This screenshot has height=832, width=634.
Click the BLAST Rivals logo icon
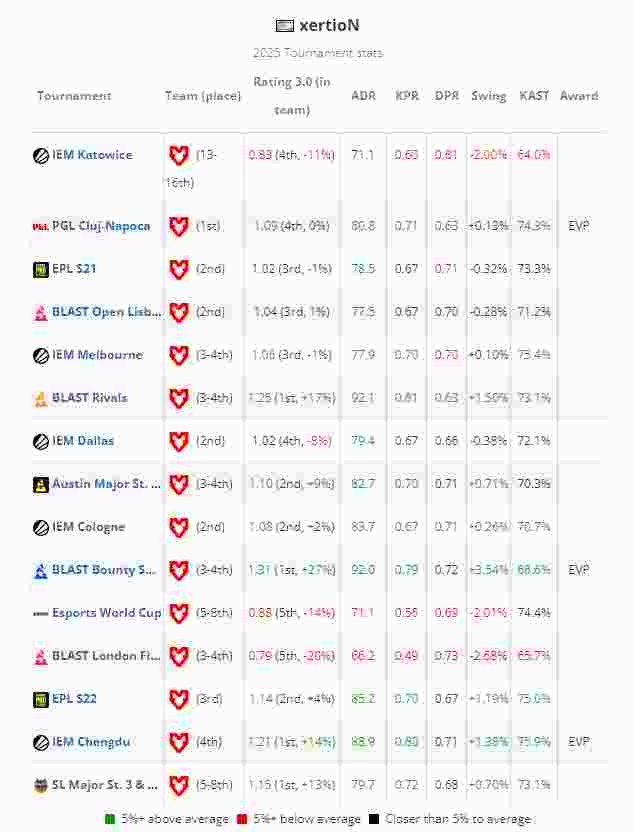40,398
